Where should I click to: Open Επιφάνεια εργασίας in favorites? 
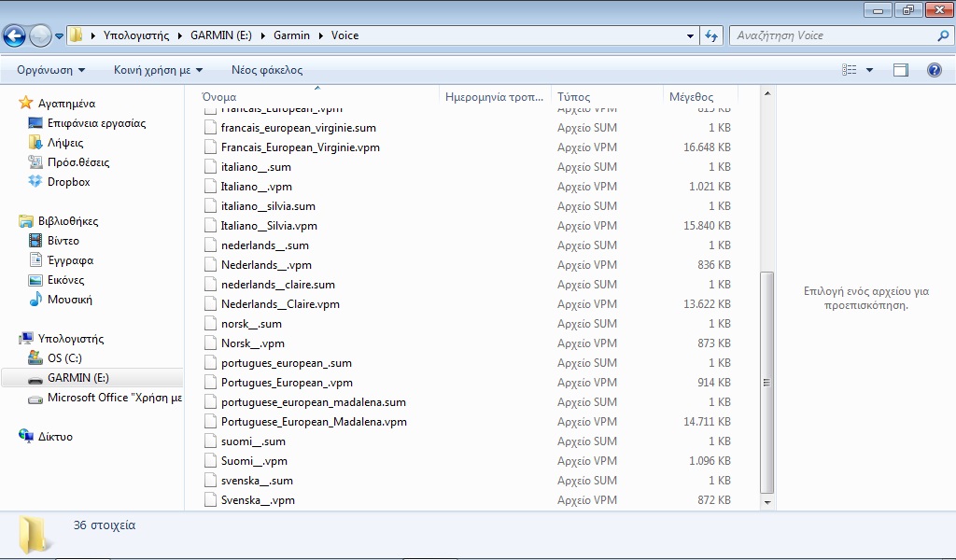tap(87, 123)
